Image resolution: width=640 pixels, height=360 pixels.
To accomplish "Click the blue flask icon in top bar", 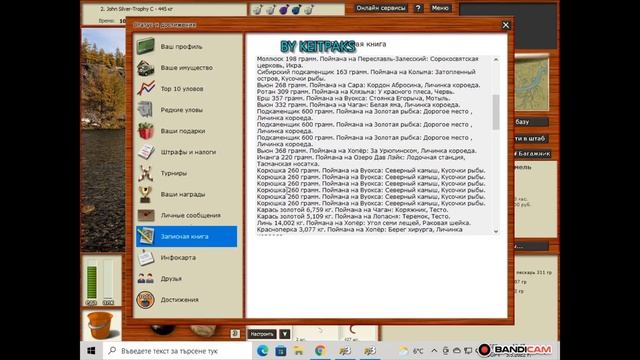I will pos(296,9).
